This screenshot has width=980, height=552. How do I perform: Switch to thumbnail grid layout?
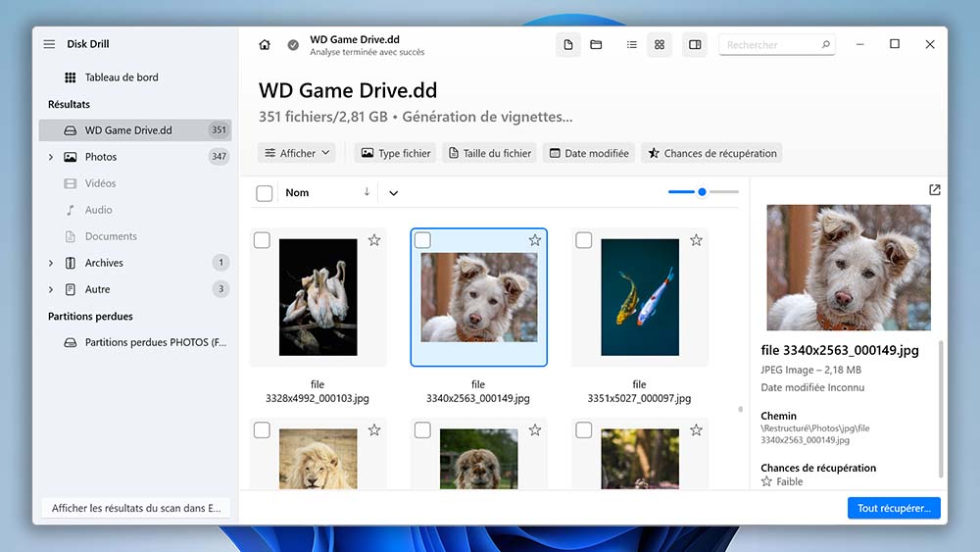point(660,44)
